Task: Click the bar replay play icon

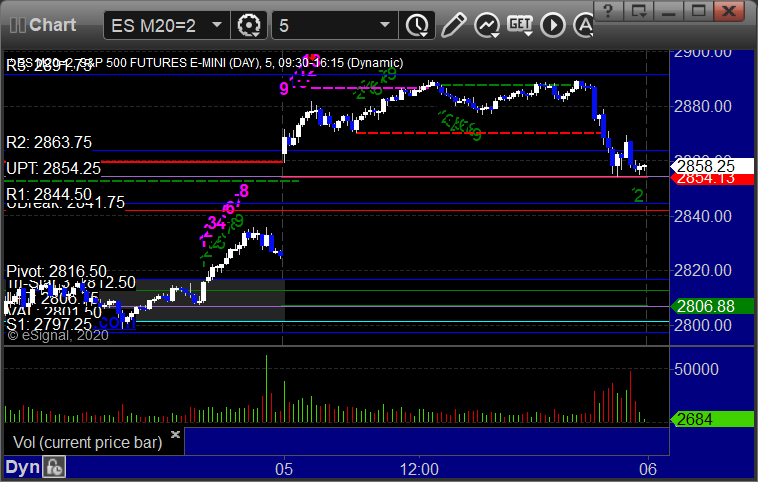Action: pyautogui.click(x=553, y=25)
